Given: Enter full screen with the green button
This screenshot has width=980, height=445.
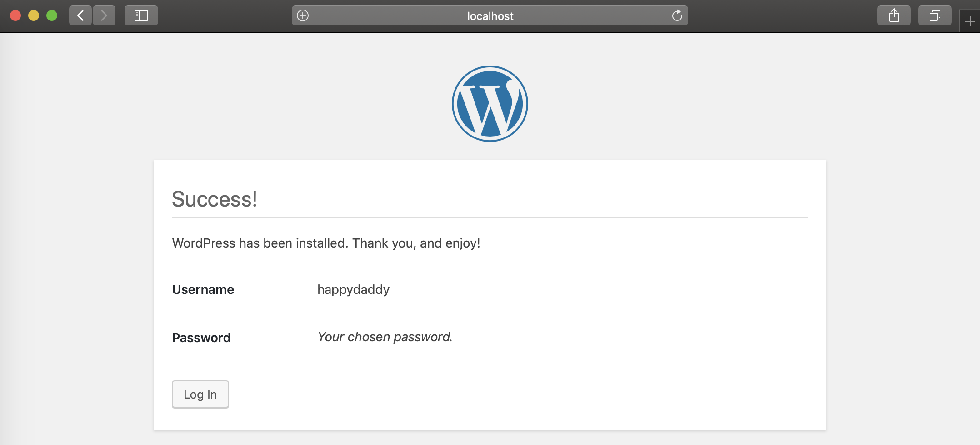Looking at the screenshot, I should point(52,15).
